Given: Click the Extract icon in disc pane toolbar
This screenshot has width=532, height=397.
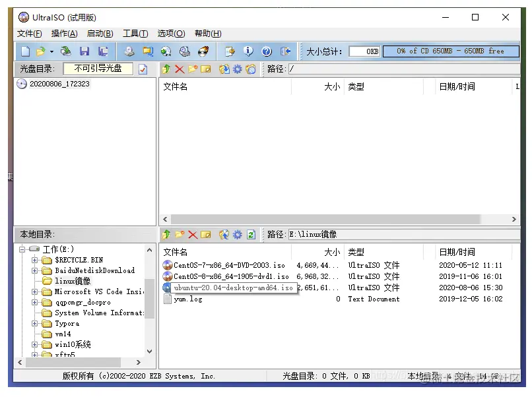Looking at the screenshot, I should pos(224,69).
